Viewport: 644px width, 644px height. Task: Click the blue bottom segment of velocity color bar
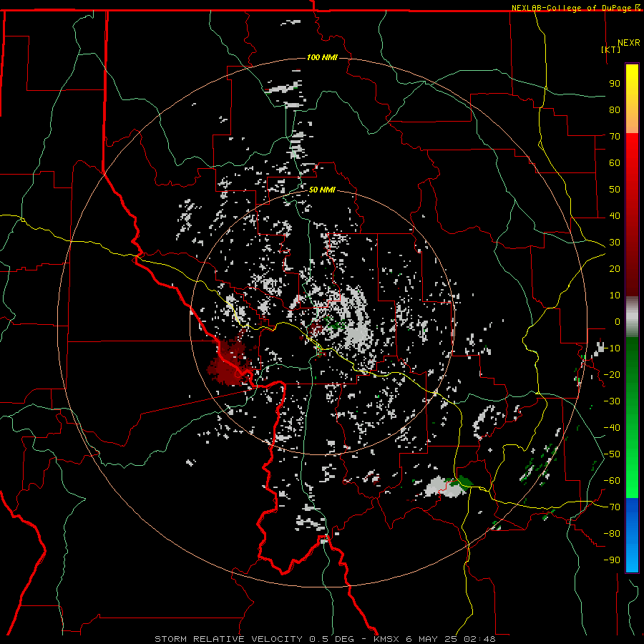(x=632, y=535)
